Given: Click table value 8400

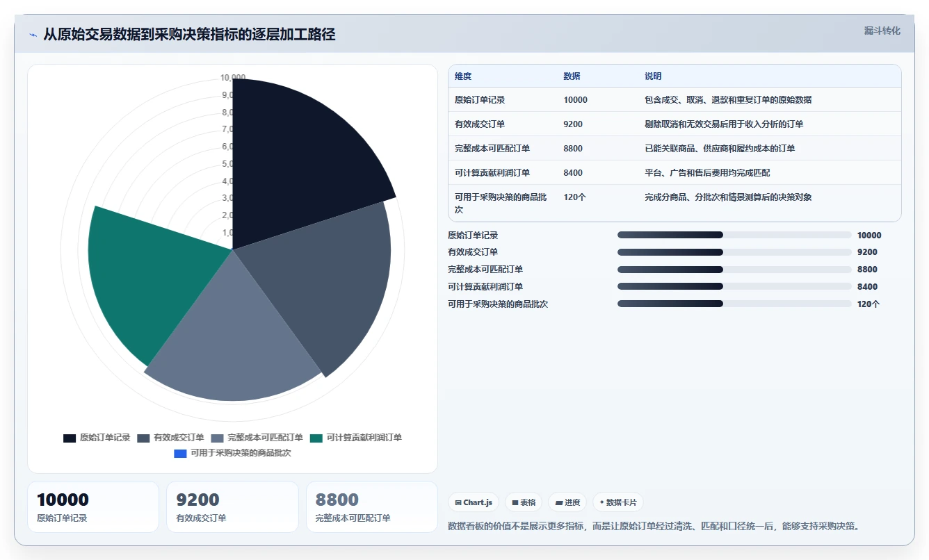Looking at the screenshot, I should click(573, 173).
